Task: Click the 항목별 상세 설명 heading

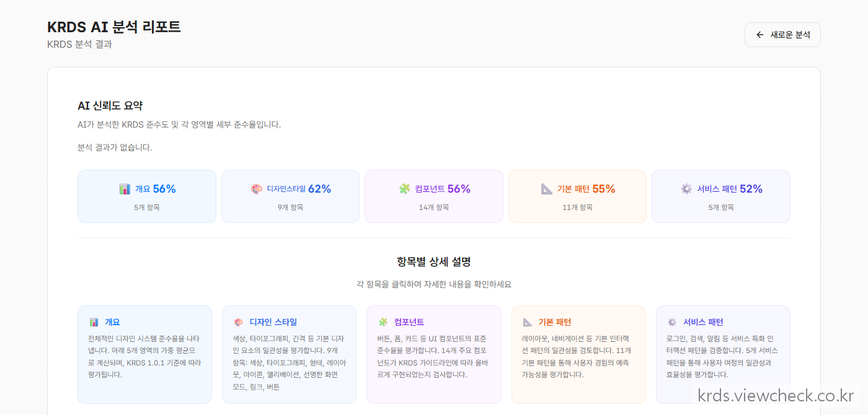Action: [x=434, y=262]
